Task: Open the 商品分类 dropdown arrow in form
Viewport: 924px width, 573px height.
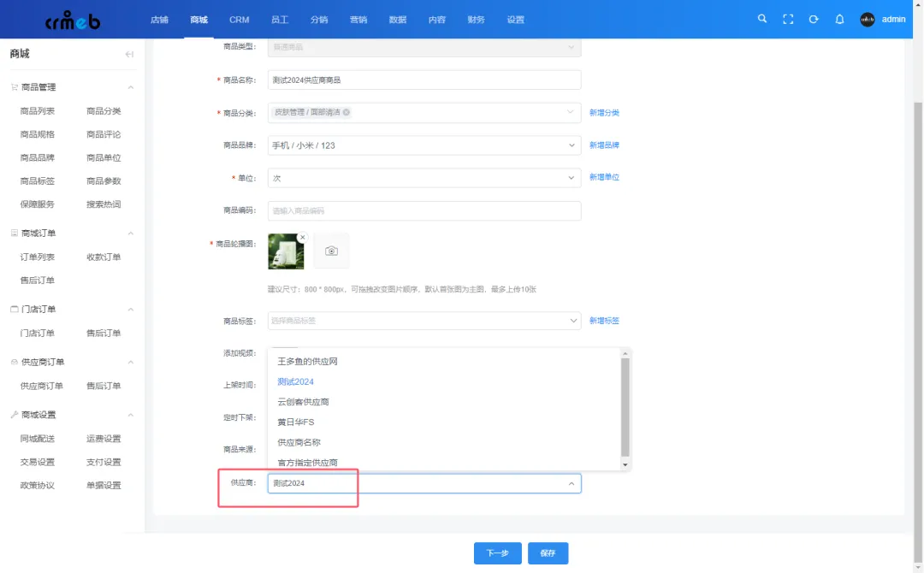Action: tap(571, 112)
